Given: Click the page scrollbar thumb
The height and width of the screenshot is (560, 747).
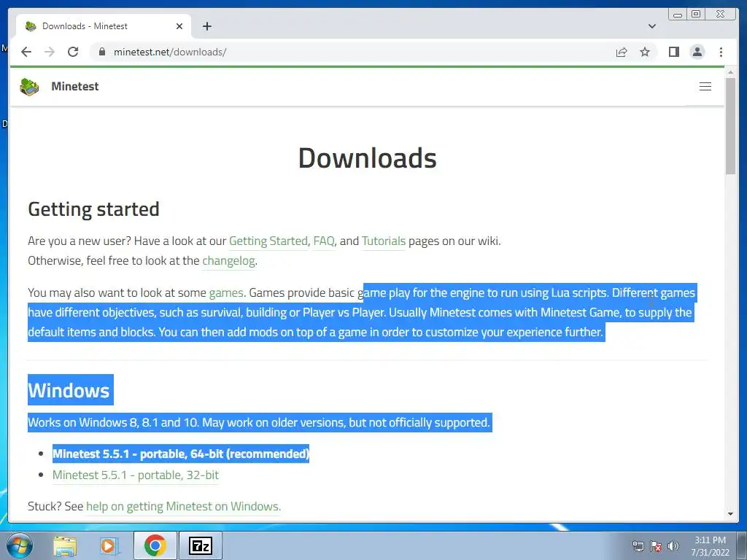Looking at the screenshot, I should (730, 126).
